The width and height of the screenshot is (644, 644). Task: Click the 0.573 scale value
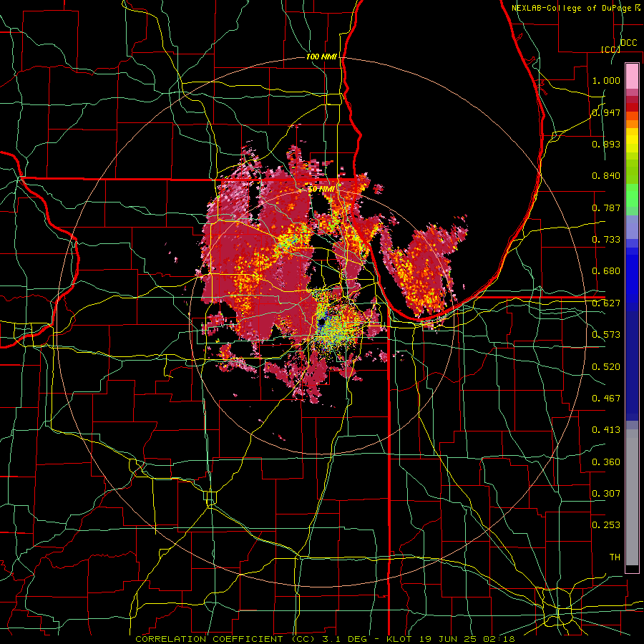pyautogui.click(x=606, y=335)
